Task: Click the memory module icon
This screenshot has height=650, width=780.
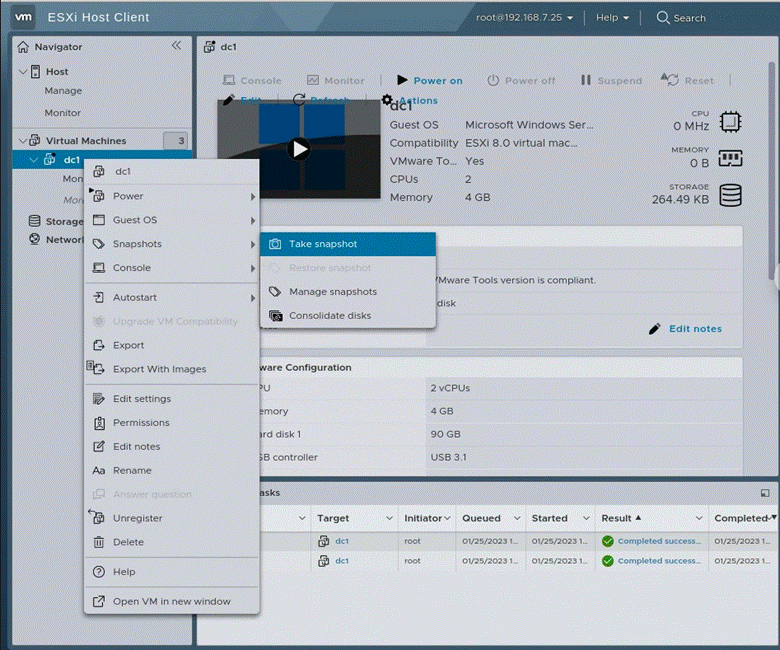Action: pos(730,159)
